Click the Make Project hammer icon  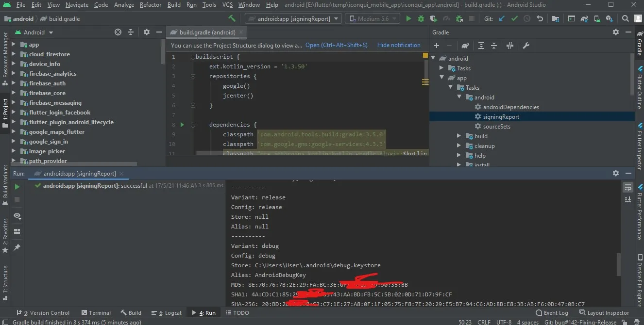pos(232,18)
